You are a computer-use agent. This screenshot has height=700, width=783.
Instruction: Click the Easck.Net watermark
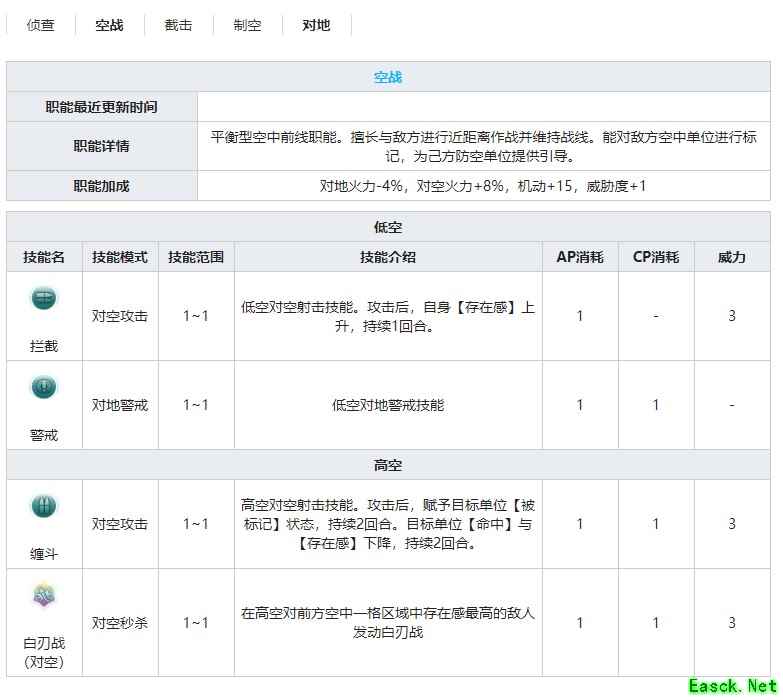pos(733,686)
